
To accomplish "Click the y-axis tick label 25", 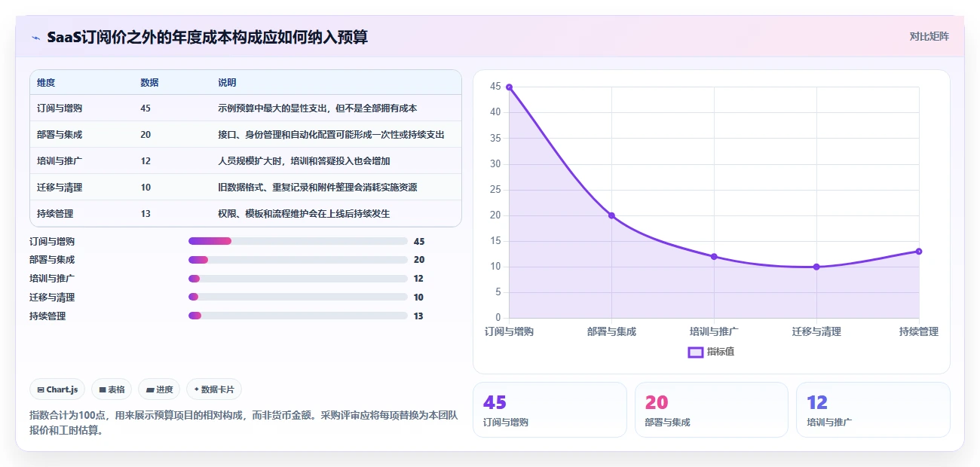I will coord(495,189).
